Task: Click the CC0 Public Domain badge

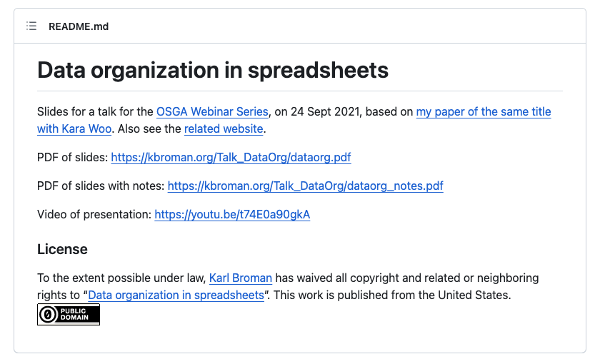Action: coord(69,315)
